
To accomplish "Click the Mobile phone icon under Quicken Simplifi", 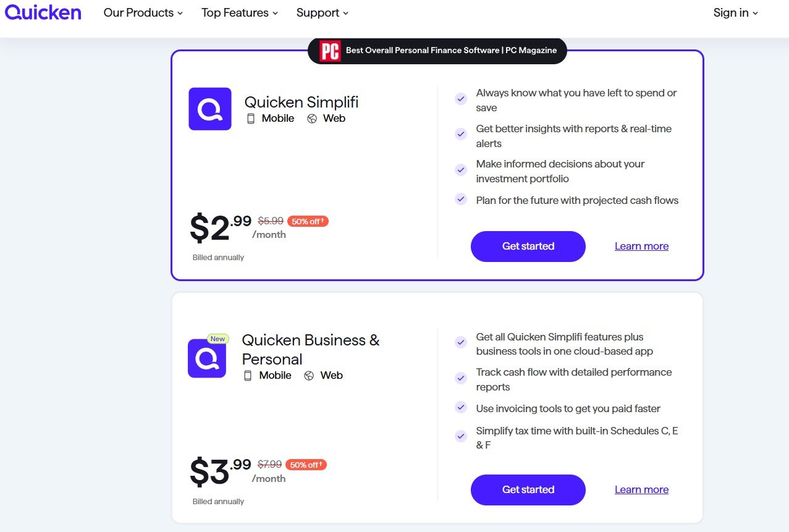I will point(251,119).
